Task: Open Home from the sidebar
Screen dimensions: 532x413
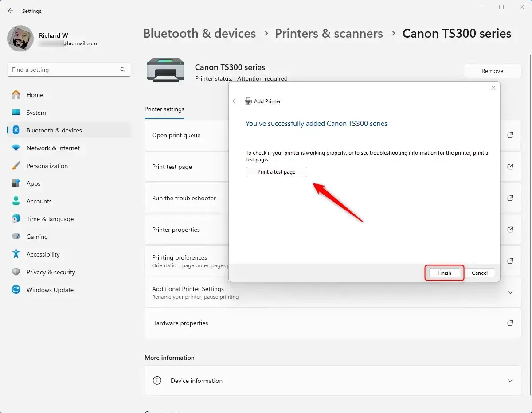Action: 35,95
